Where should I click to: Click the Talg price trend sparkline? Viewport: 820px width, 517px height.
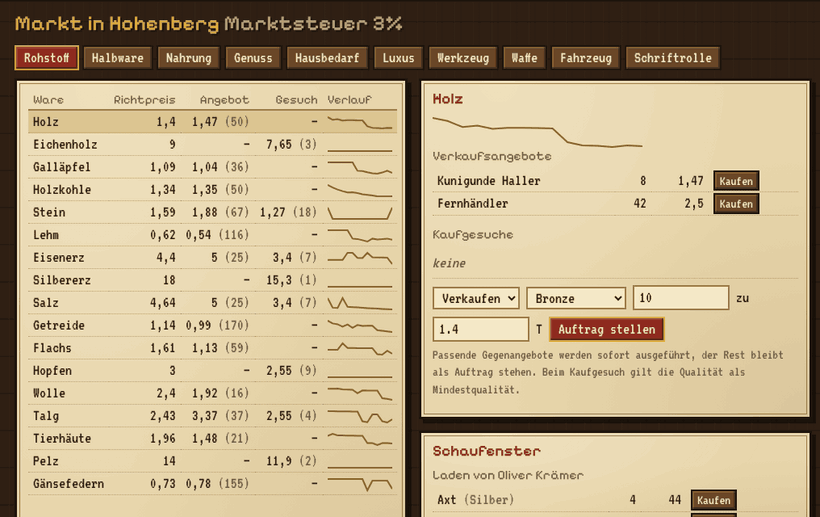pos(360,416)
